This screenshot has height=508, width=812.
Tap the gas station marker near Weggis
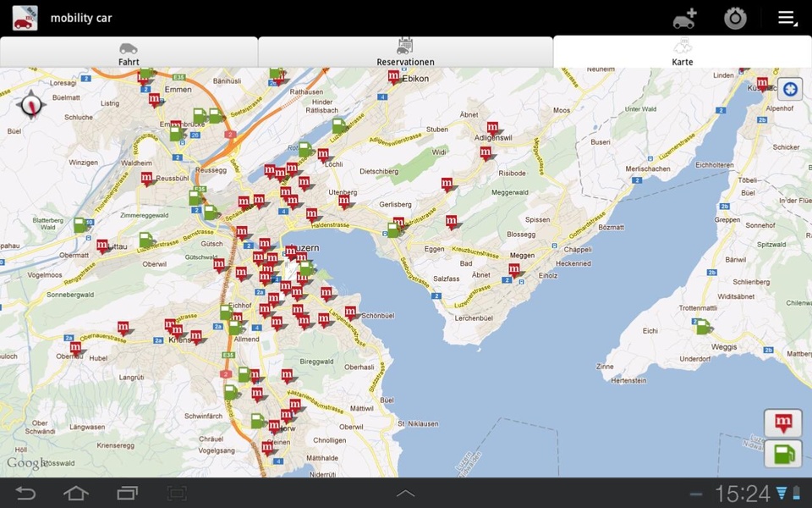pyautogui.click(x=703, y=327)
